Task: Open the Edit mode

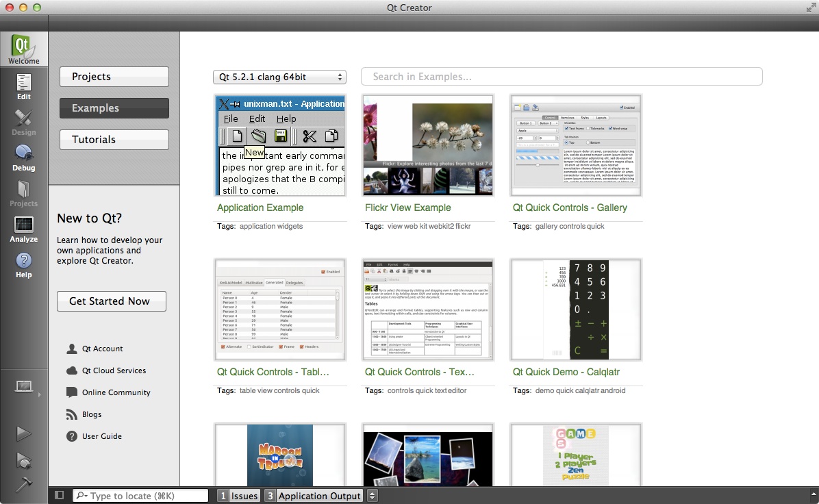Action: coord(23,86)
